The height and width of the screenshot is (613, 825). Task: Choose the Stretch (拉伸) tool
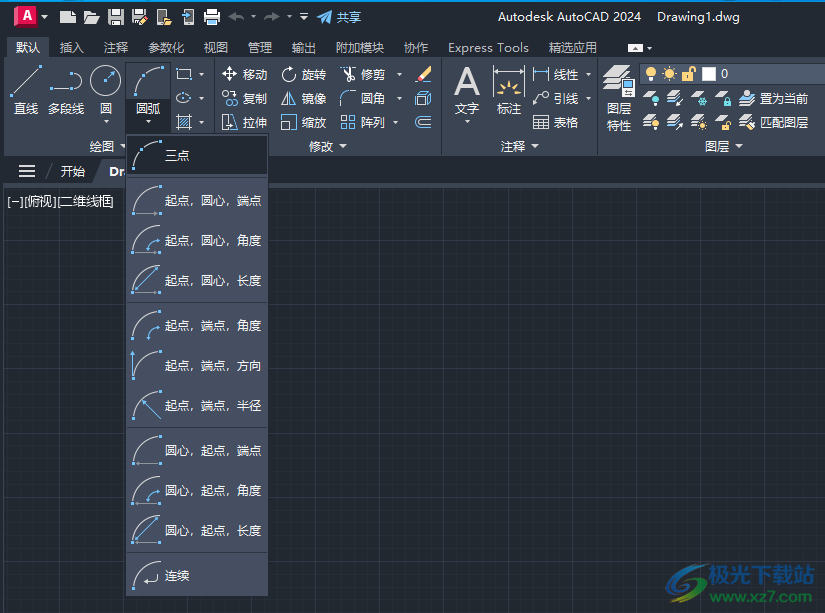[245, 123]
